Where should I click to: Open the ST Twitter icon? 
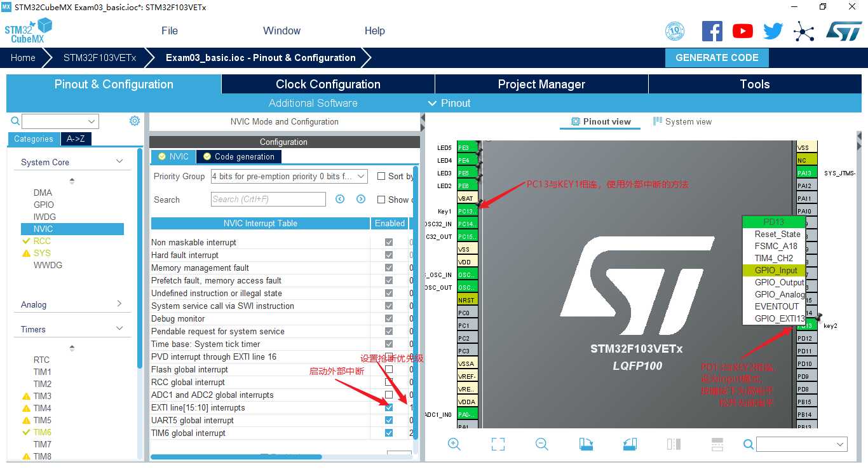pos(773,31)
